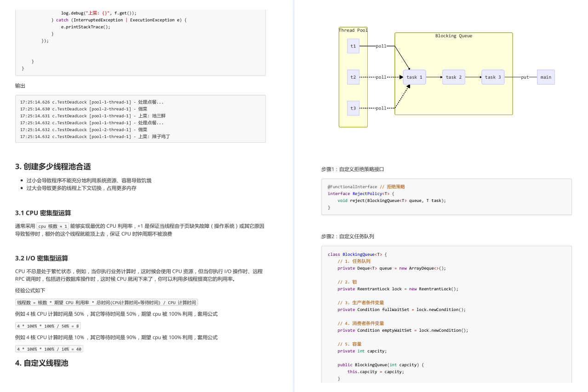Screen dimensions: 588x392
Task: Click heading '3.2 I/O 密集型运算'
Action: tap(41, 258)
